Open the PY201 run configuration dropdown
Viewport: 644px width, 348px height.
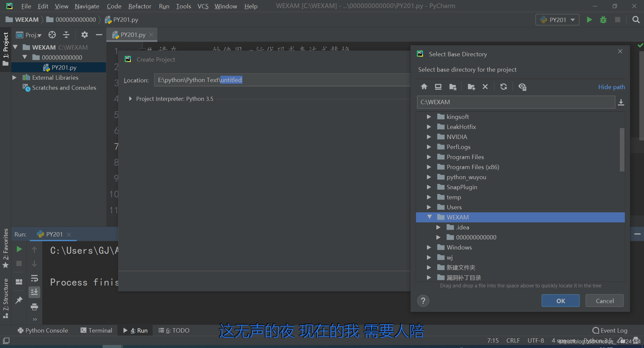coord(557,20)
